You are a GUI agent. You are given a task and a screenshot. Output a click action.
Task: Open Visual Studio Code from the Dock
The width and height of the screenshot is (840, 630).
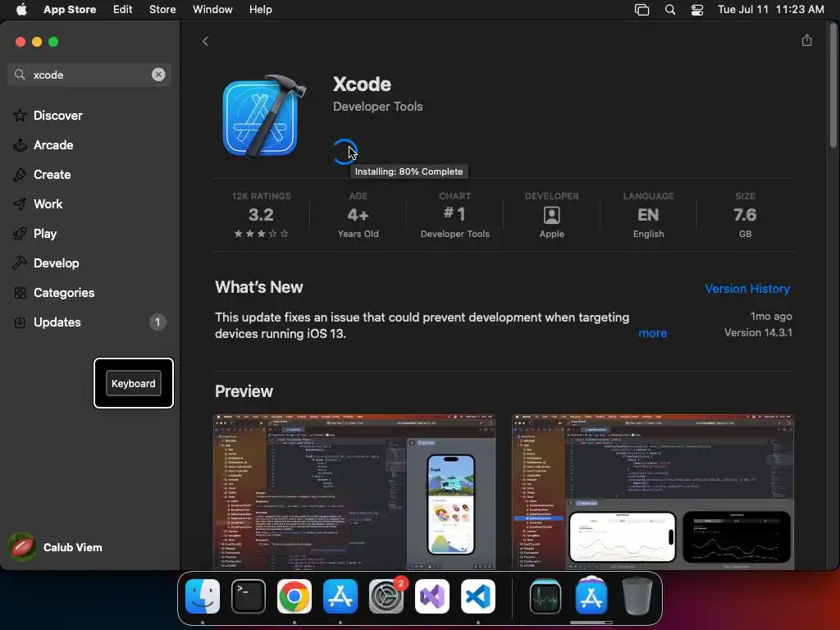click(478, 596)
